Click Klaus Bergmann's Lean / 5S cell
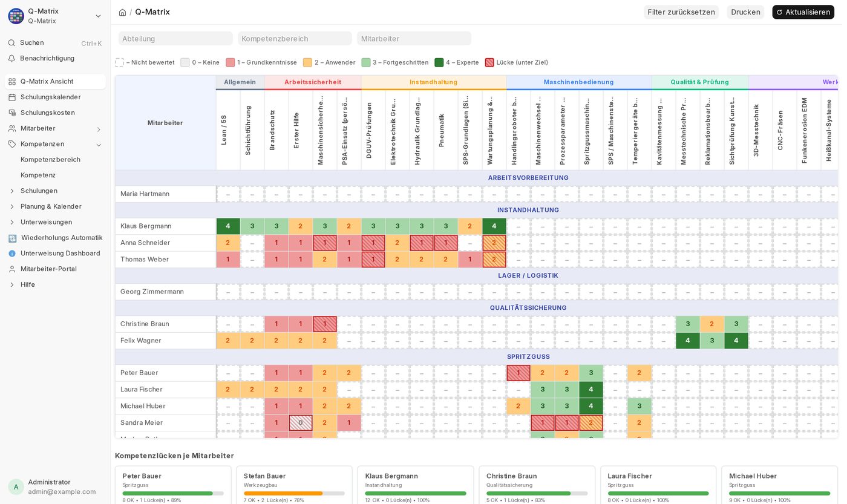Image resolution: width=847 pixels, height=504 pixels. [x=228, y=226]
